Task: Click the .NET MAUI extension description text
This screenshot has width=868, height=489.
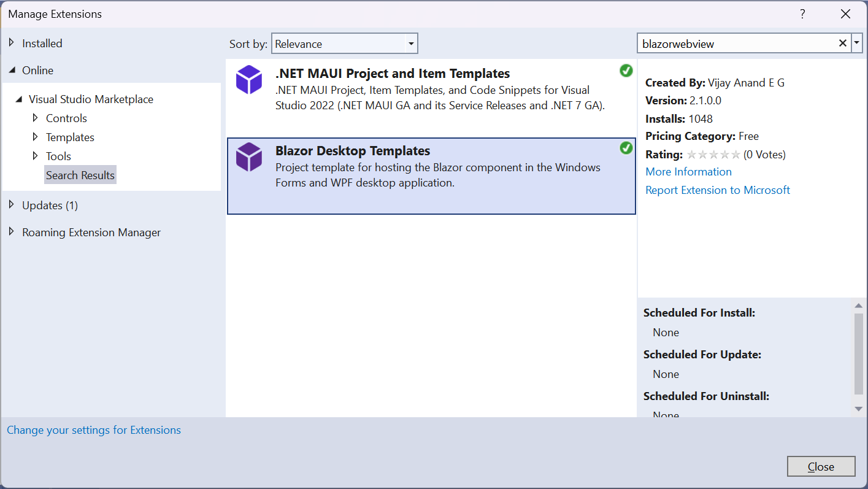Action: point(440,98)
